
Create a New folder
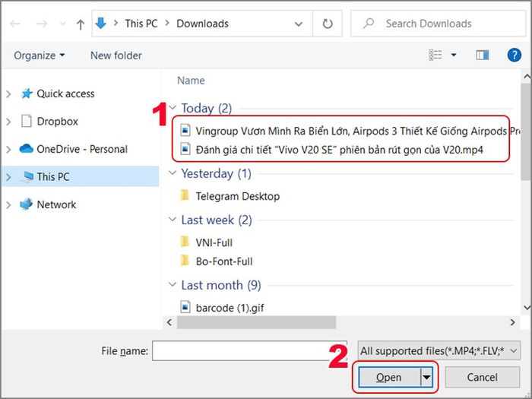click(116, 55)
